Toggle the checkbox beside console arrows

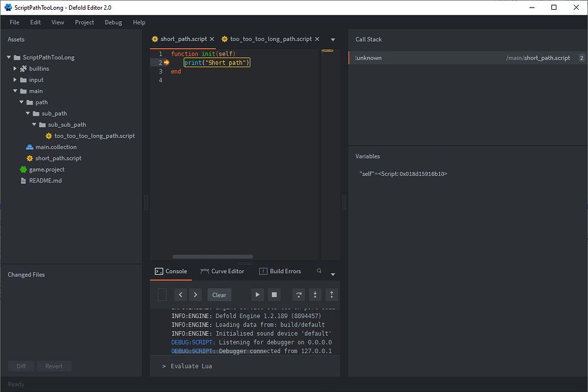tap(162, 294)
